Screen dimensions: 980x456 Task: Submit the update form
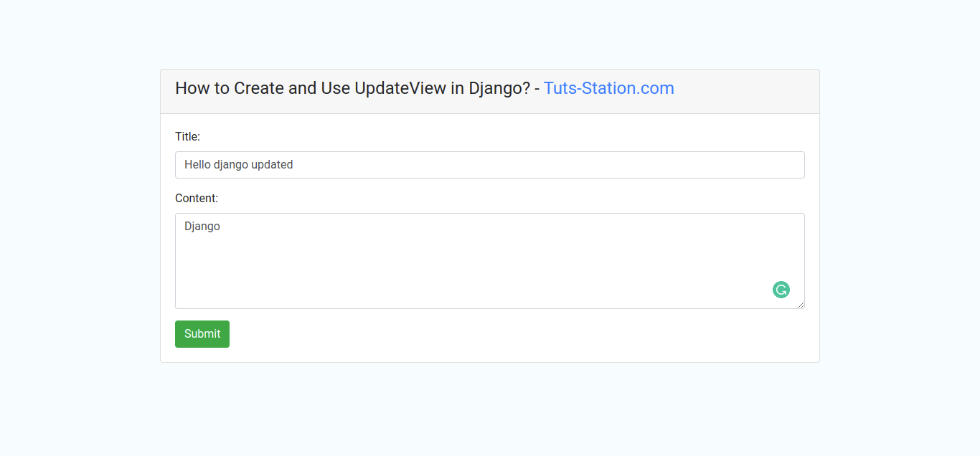click(202, 334)
